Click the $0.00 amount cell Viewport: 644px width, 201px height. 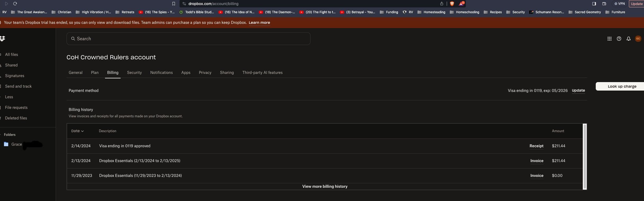[557, 176]
